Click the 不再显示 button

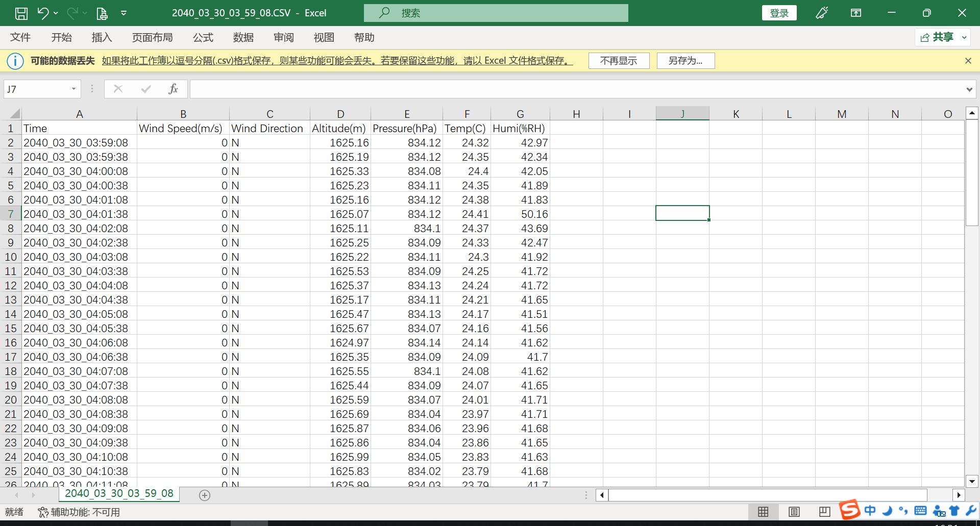pyautogui.click(x=619, y=61)
